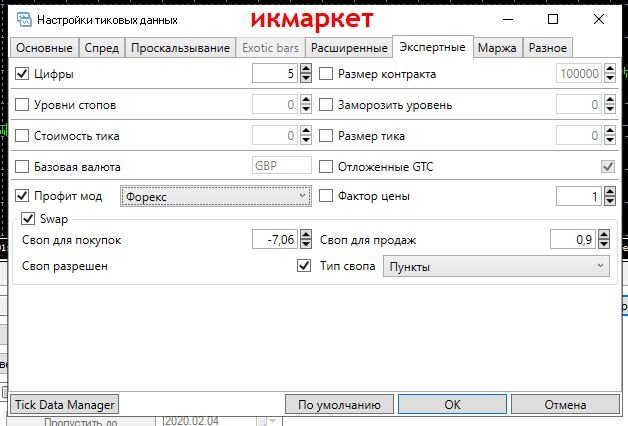This screenshot has width=628, height=426.
Task: Switch to the Разное tab
Action: coord(547,48)
